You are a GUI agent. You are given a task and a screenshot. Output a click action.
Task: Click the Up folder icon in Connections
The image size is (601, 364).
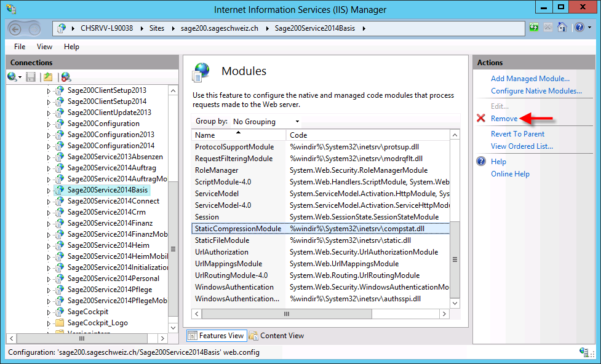pyautogui.click(x=48, y=77)
